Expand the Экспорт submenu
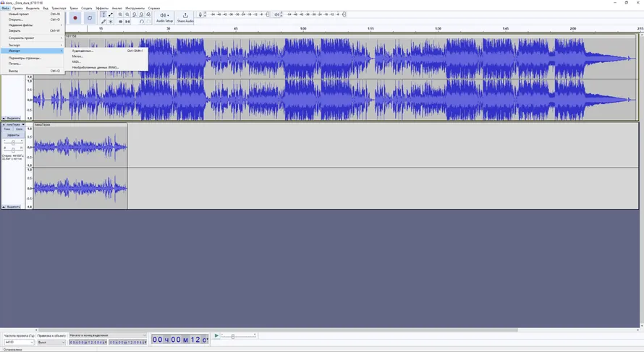644x352 pixels. (33, 45)
